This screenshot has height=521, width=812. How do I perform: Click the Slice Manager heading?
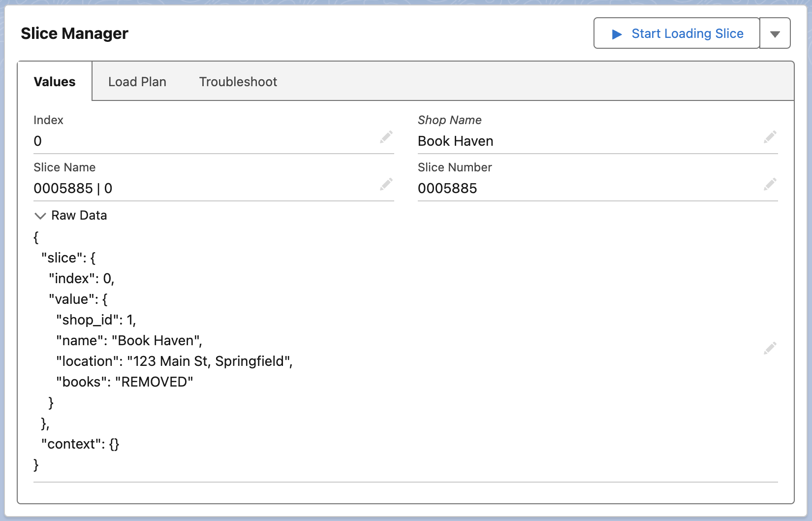coord(74,33)
